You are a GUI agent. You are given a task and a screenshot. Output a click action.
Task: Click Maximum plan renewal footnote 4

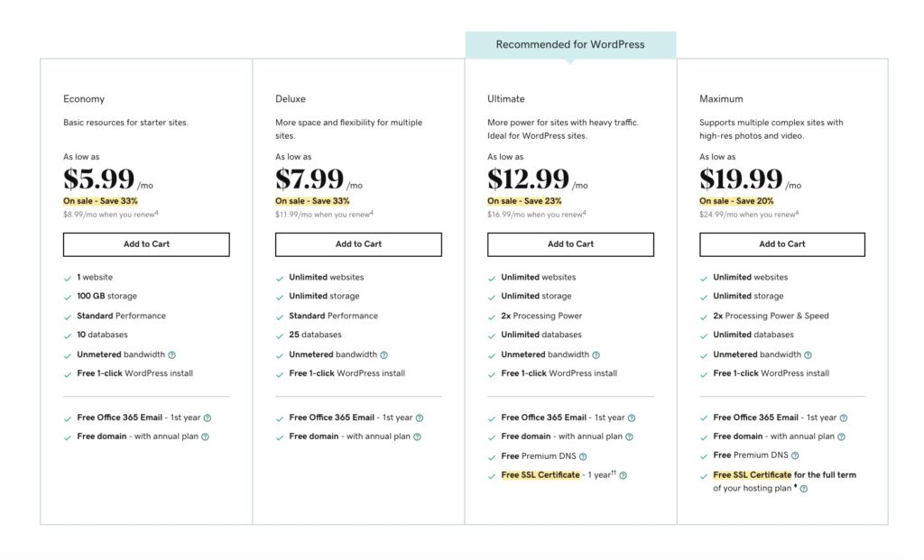(799, 213)
